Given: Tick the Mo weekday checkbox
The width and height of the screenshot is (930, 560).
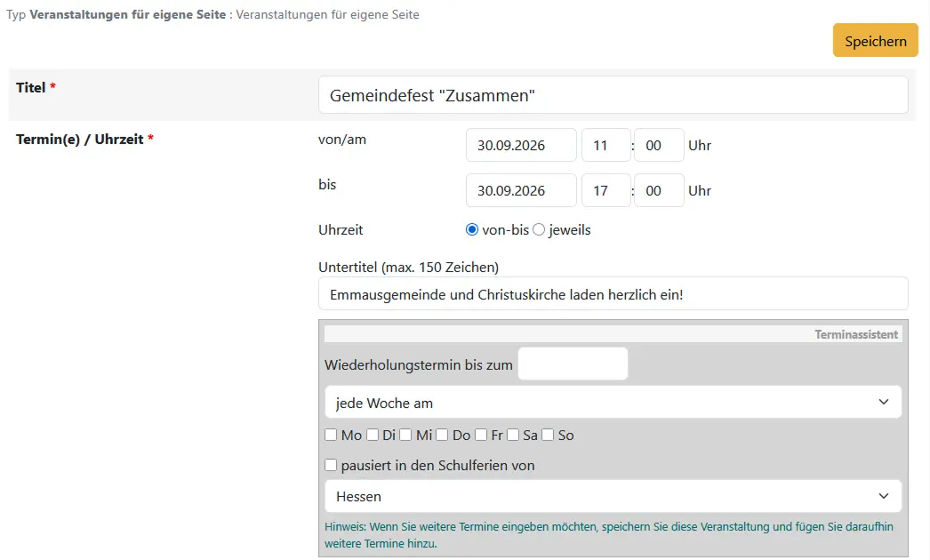Looking at the screenshot, I should click(331, 435).
